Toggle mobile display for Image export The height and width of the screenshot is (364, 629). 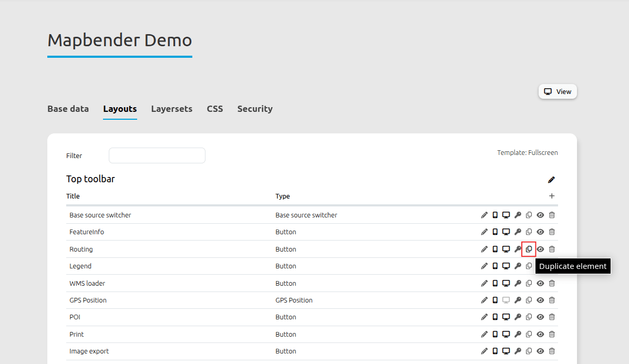[495, 351]
